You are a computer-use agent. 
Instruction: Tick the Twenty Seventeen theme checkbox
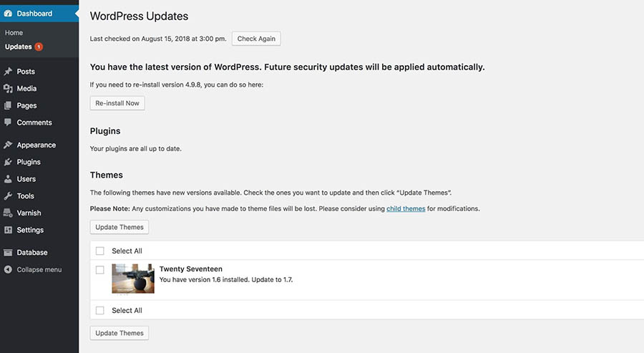tap(99, 270)
